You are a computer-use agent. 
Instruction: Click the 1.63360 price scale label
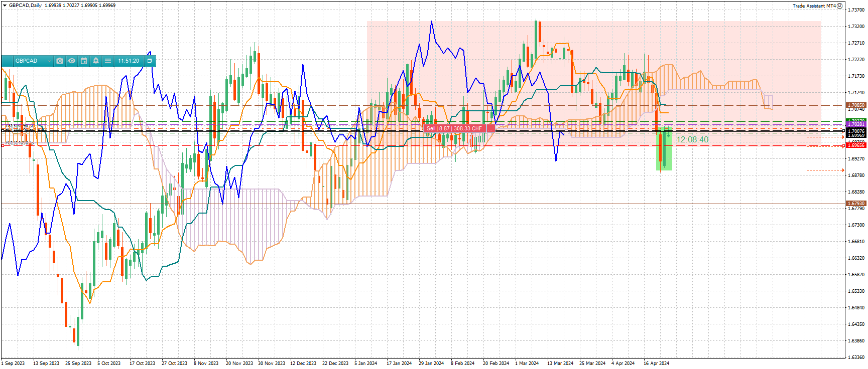856,357
